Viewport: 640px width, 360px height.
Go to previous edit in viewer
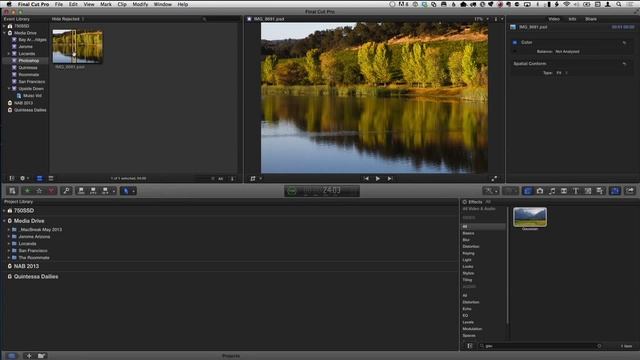[x=366, y=178]
